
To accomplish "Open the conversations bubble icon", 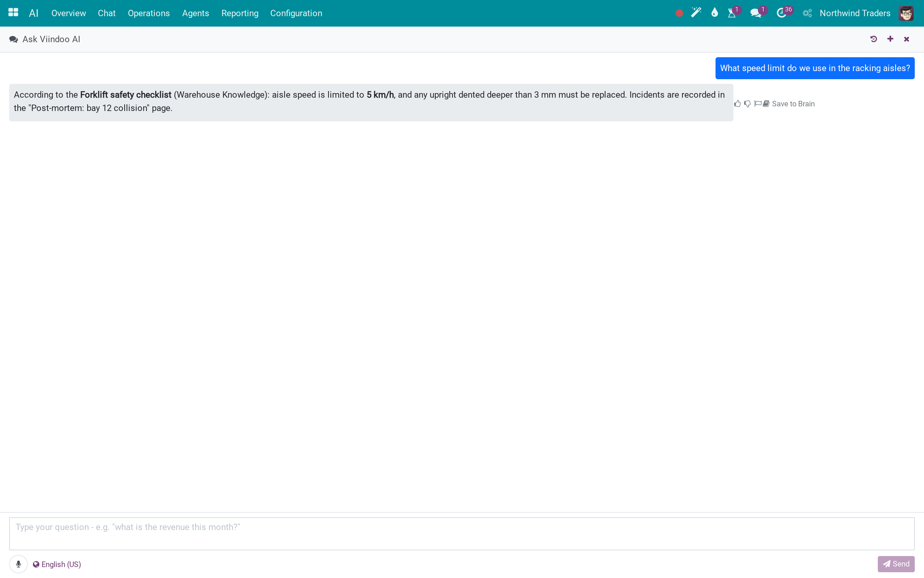I will [756, 13].
